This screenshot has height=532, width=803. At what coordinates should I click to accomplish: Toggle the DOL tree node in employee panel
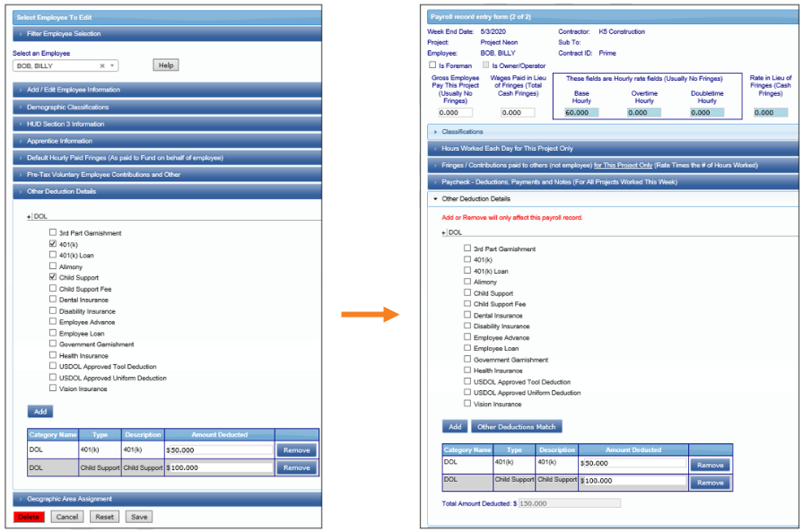point(30,216)
